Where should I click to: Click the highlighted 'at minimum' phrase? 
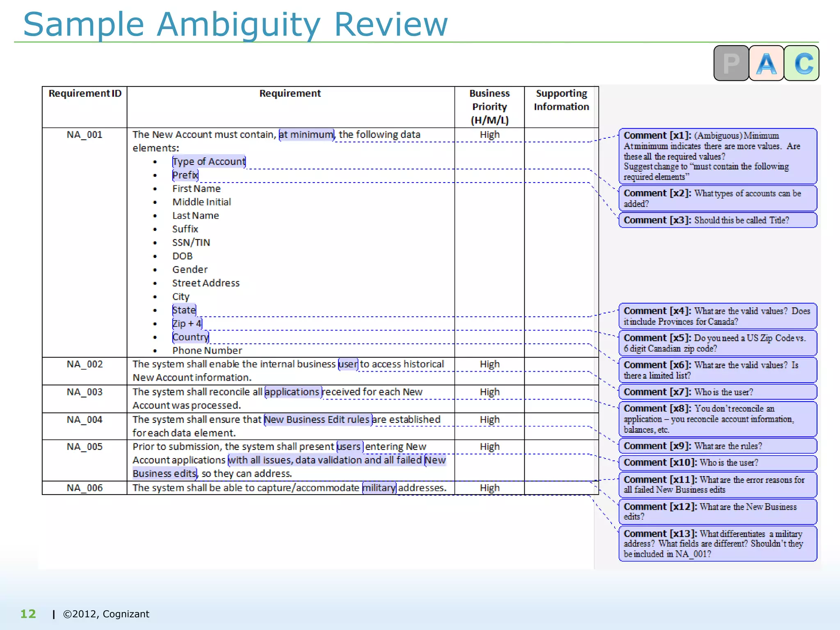coord(306,135)
